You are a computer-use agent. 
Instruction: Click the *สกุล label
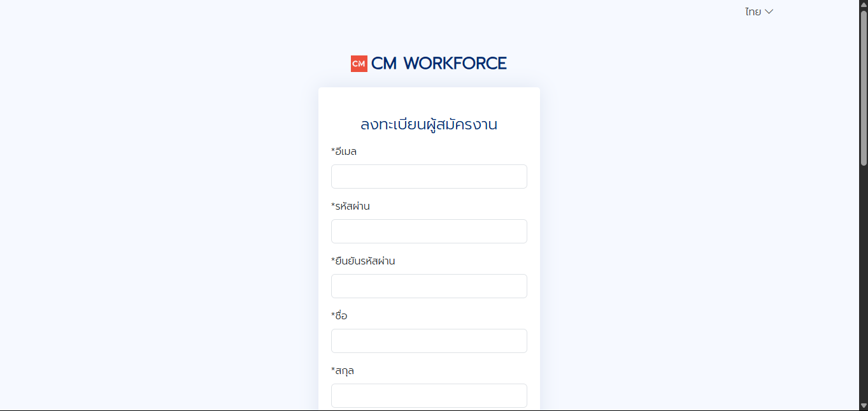click(x=343, y=370)
